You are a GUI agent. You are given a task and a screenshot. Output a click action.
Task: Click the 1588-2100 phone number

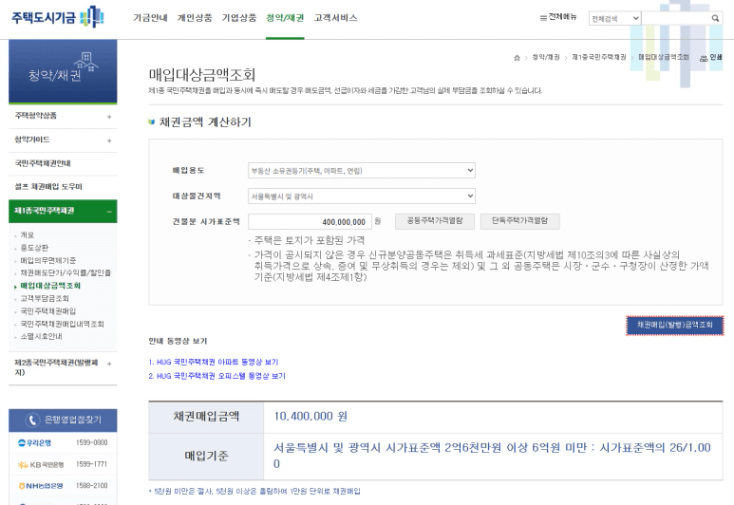(x=91, y=486)
